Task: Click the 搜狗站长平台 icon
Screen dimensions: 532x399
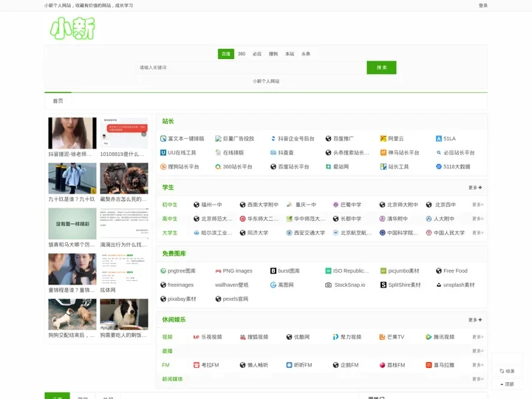Action: click(x=163, y=166)
